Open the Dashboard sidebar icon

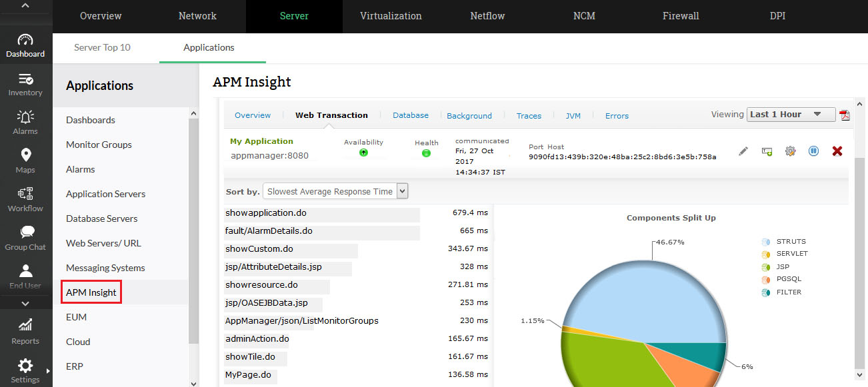(25, 41)
